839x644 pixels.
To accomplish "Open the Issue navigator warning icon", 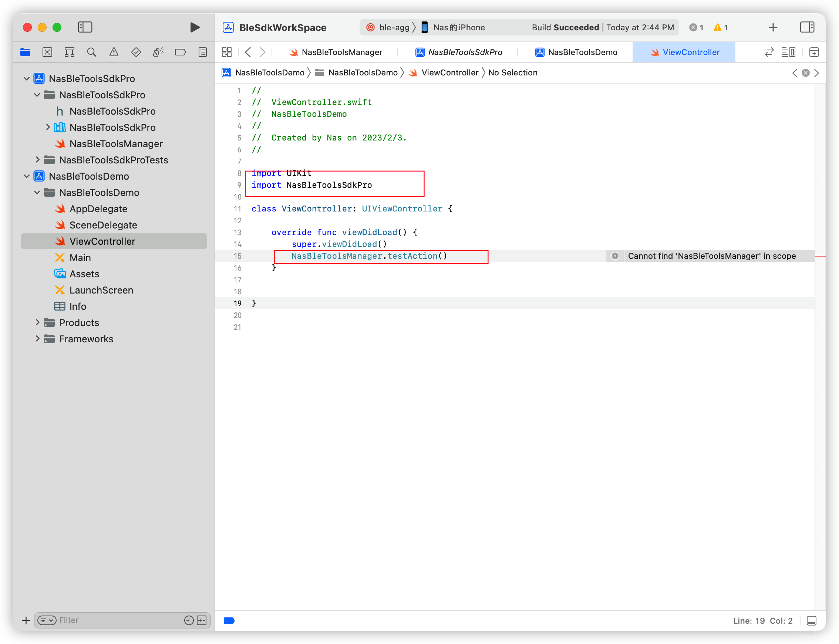I will coord(114,52).
